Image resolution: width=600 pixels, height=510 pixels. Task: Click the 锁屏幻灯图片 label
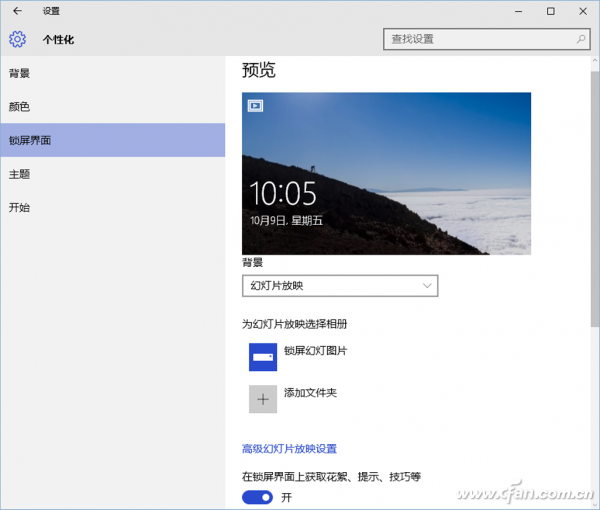[315, 350]
